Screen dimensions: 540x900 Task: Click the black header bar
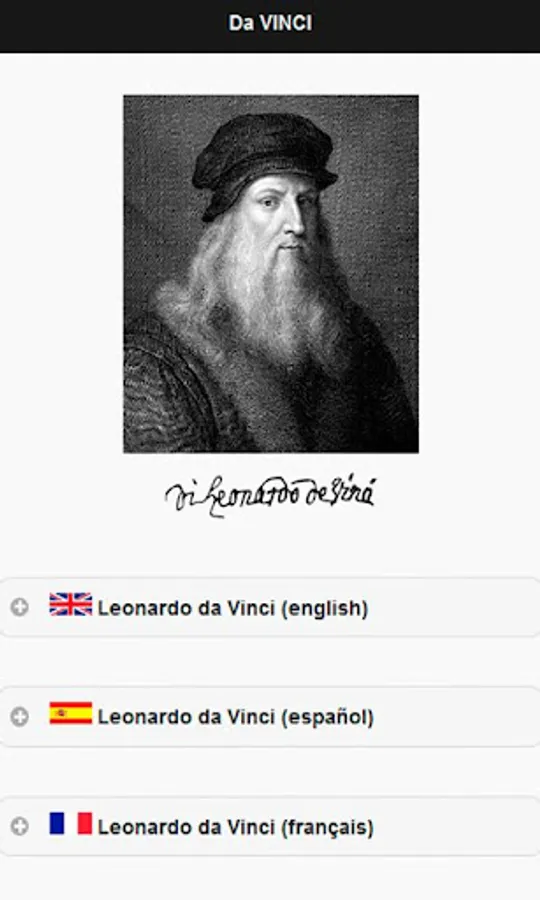click(x=270, y=26)
